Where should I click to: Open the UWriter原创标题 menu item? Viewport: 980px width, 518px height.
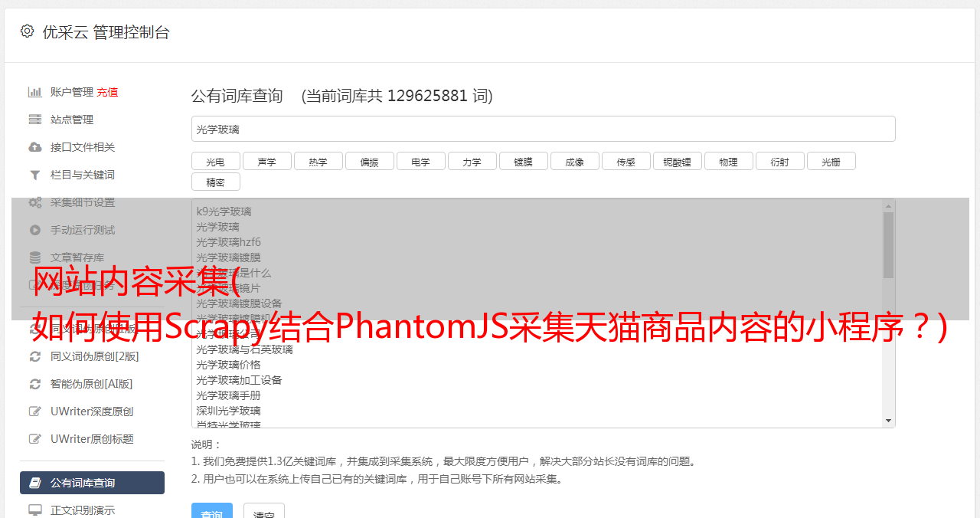point(92,439)
